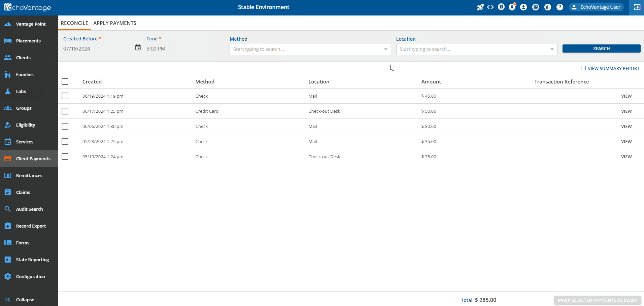Click the code brackets icon in header
Image resolution: width=644 pixels, height=306 pixels.
[490, 7]
